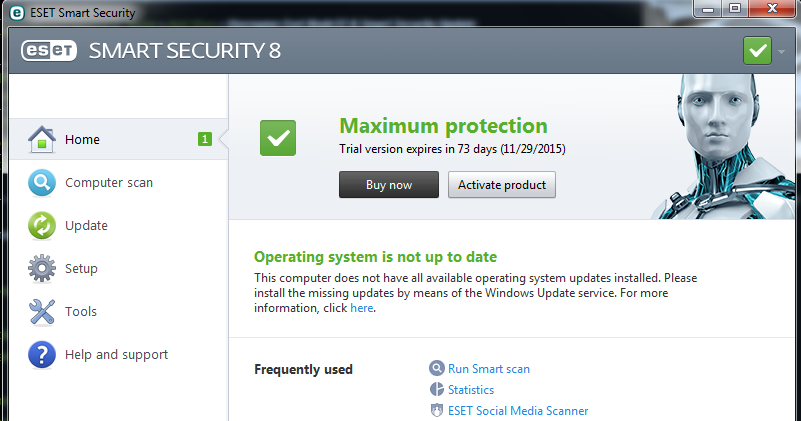Follow the 'here' link for more information
Screen dimensions: 801x421
[362, 308]
